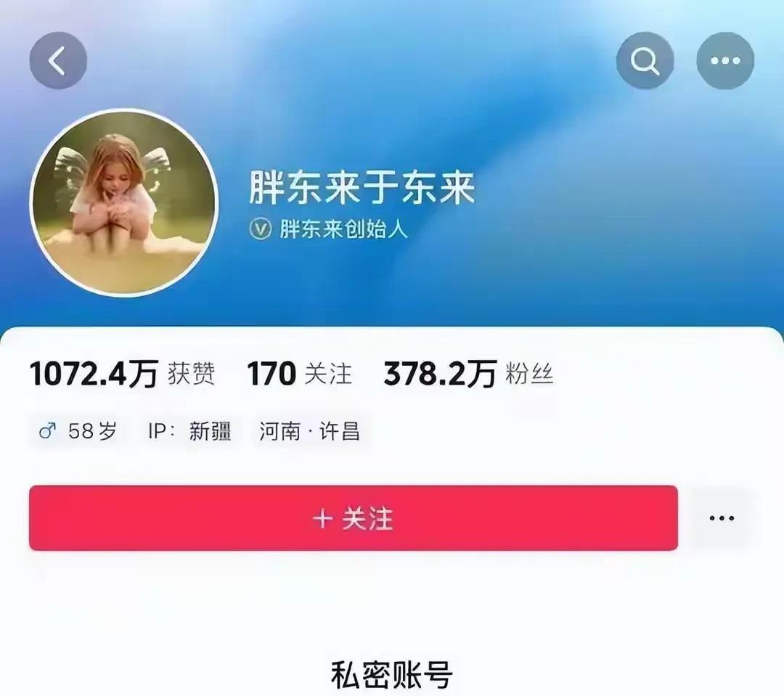Viewport: 784px width, 696px height.
Task: Select the 河南·许昌 region tag
Action: (309, 431)
